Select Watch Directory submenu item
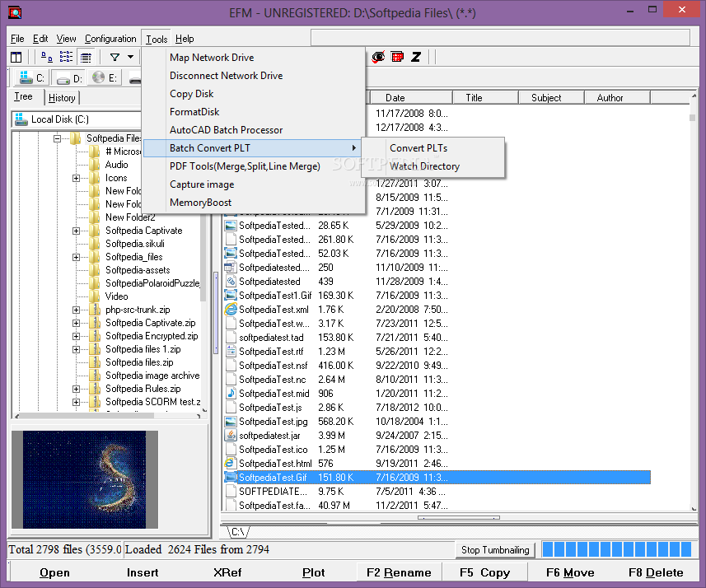This screenshot has height=588, width=706. click(x=432, y=166)
